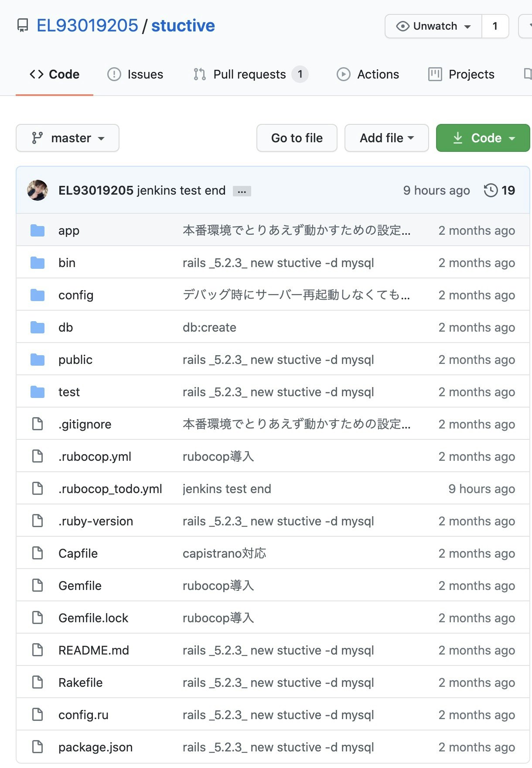532x768 pixels.
Task: Click the repository book icon beside EL93019205
Action: [23, 26]
